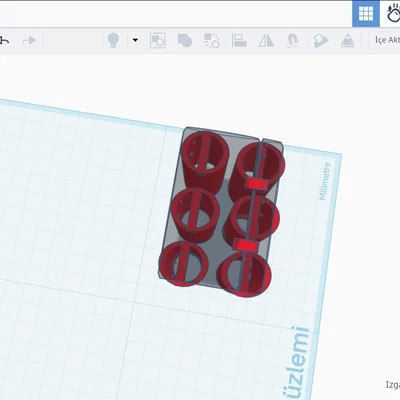Click the Izgara snap grid label
400x400 pixels.
pyautogui.click(x=393, y=384)
